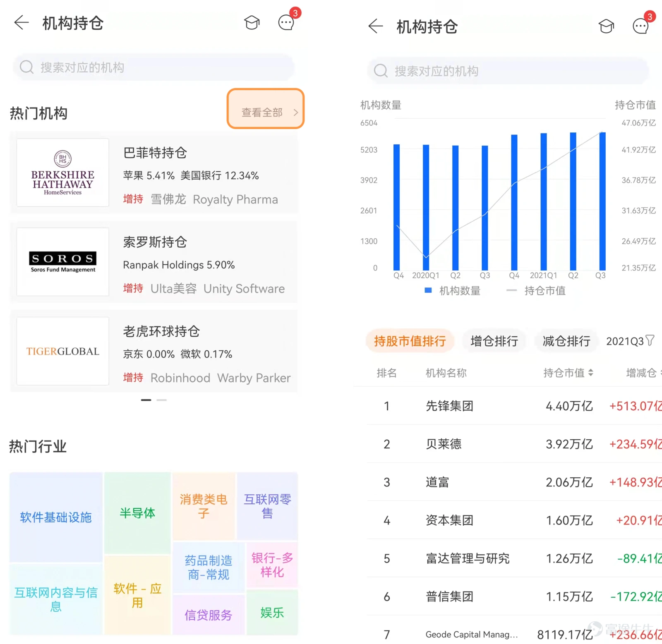Focus the right 搜索对应的机构 search field
662x644 pixels.
(508, 71)
